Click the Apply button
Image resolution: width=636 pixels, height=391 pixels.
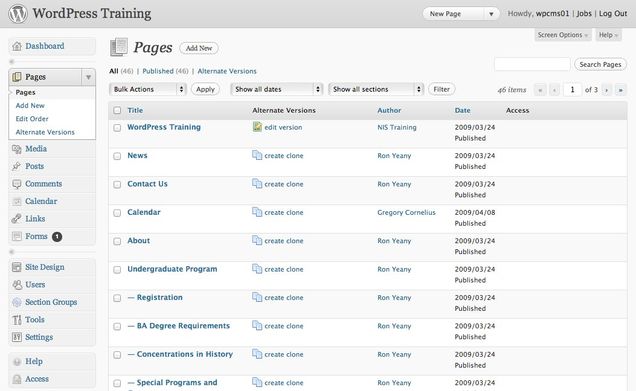tap(205, 89)
